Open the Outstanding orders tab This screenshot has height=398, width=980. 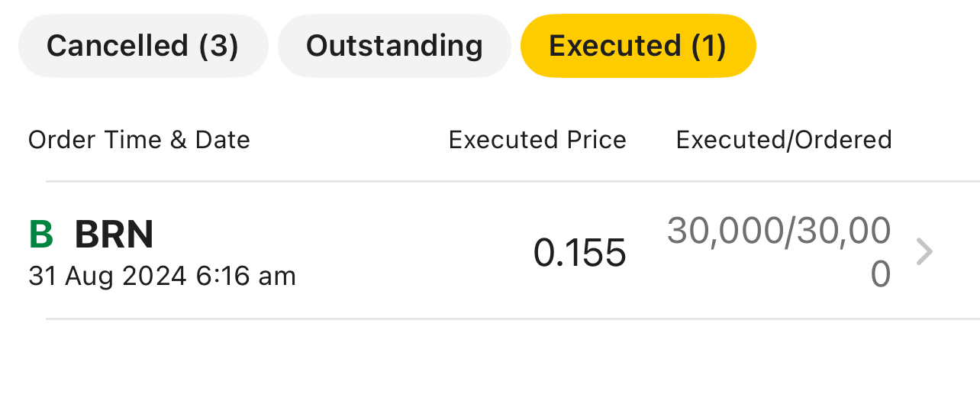(x=394, y=46)
